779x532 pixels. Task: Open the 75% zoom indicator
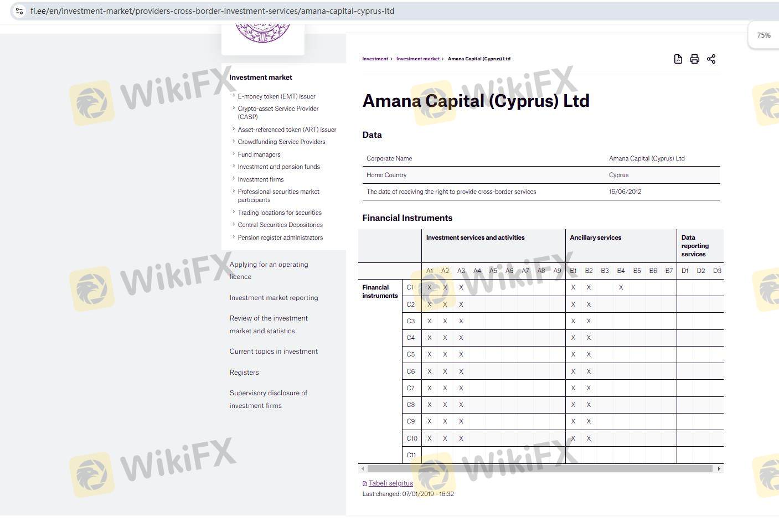point(763,35)
